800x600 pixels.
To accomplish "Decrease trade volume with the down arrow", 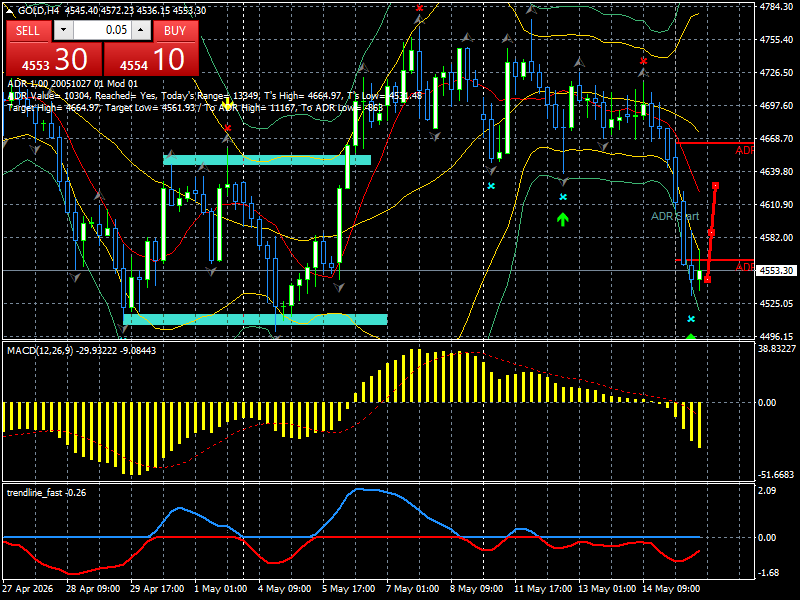I will (63, 30).
